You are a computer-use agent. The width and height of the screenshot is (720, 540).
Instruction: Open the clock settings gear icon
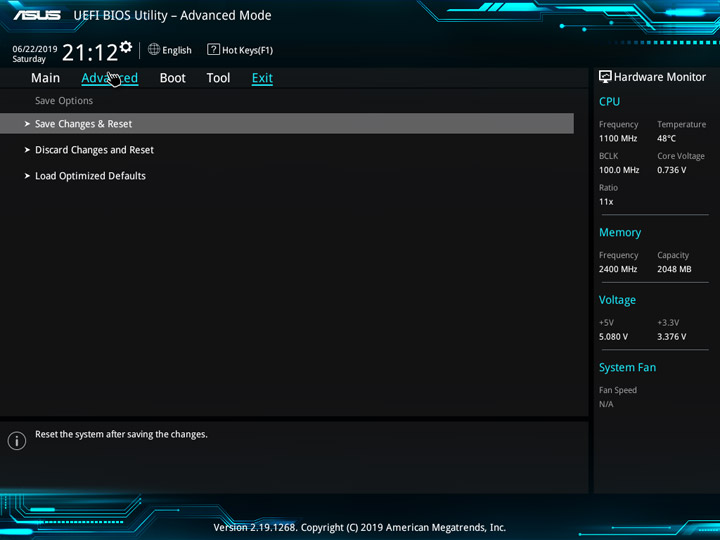tap(126, 47)
